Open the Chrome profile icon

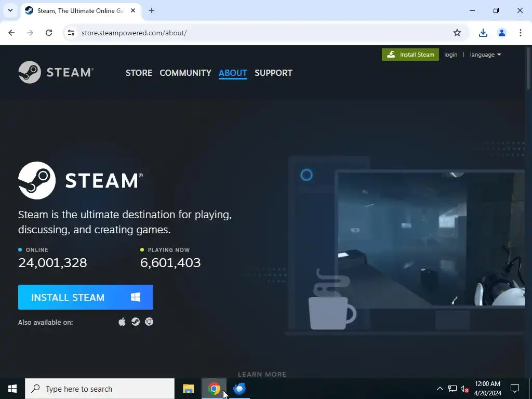tap(501, 33)
